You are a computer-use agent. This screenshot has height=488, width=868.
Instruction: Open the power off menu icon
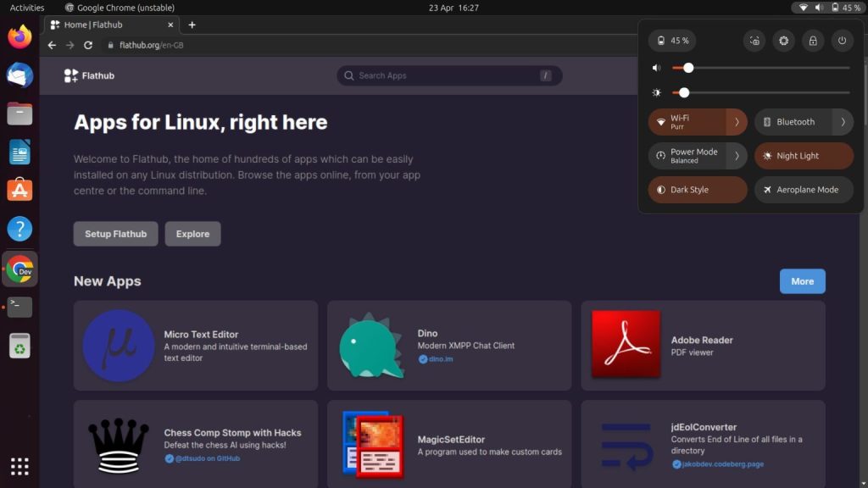click(842, 41)
